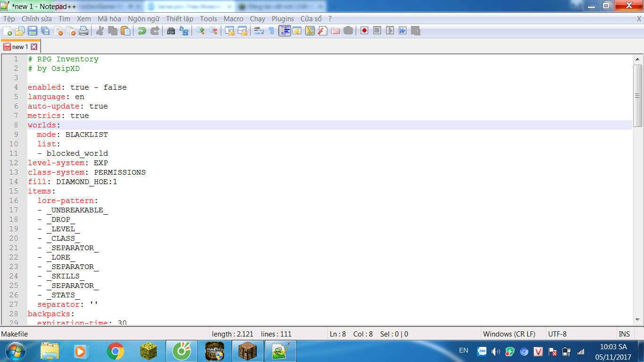Click the UTF-8 encoding status entry
The height and width of the screenshot is (362, 644).
click(x=557, y=334)
